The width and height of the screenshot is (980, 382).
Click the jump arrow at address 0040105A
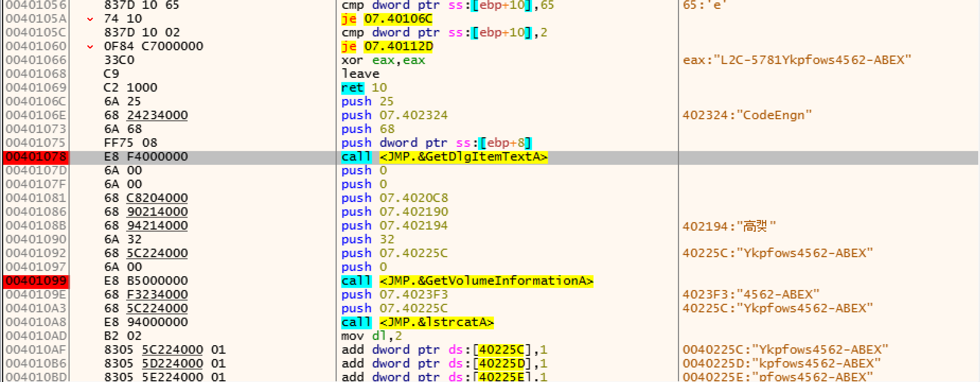tap(90, 19)
